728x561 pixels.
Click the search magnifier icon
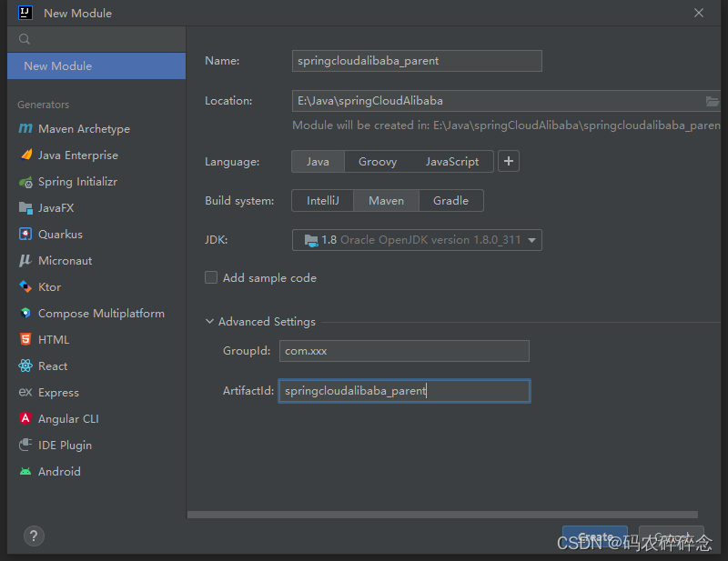click(25, 39)
